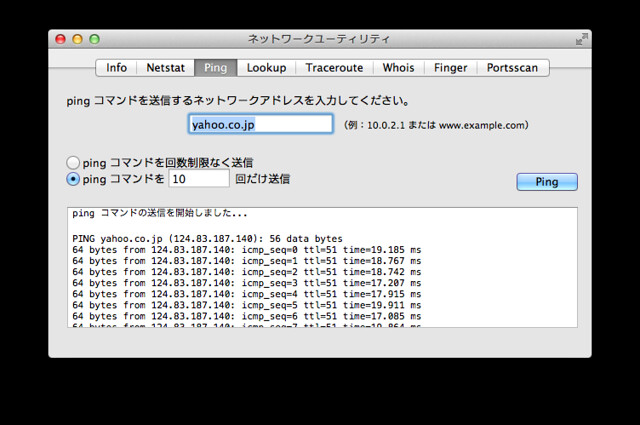The image size is (640, 425).
Task: Switch to the Netstat tab
Action: (165, 68)
